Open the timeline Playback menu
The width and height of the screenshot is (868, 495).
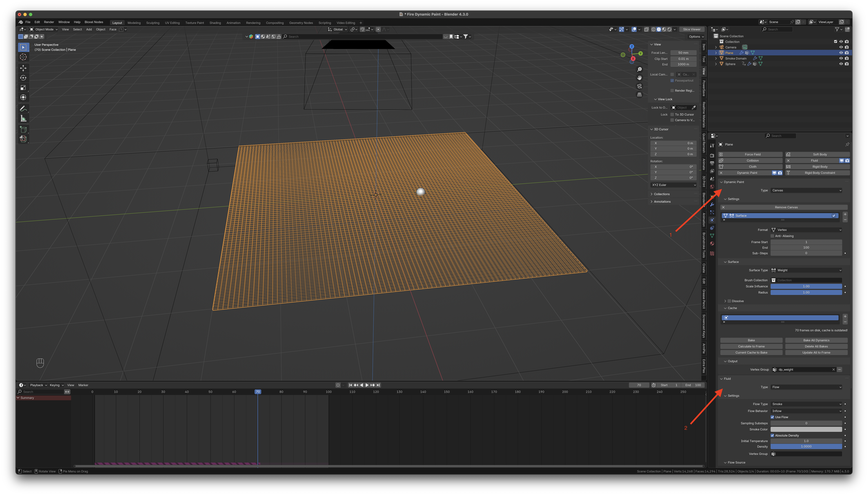click(38, 385)
